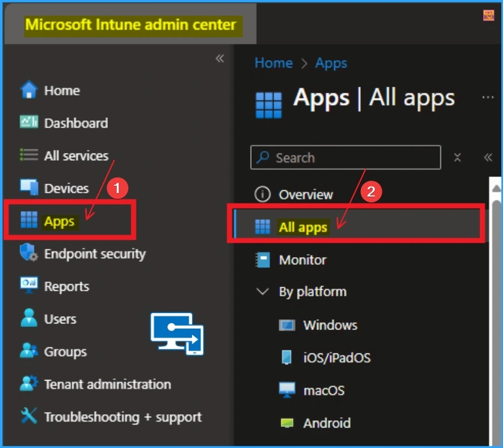Click the iOS/iPadOS tablet icon
The image size is (503, 448).
[x=286, y=358]
